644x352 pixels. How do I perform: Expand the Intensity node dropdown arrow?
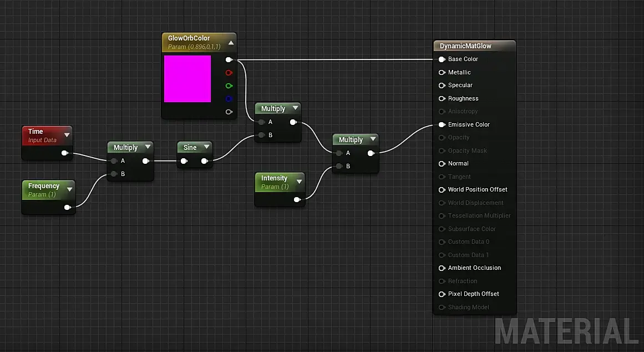click(x=299, y=182)
